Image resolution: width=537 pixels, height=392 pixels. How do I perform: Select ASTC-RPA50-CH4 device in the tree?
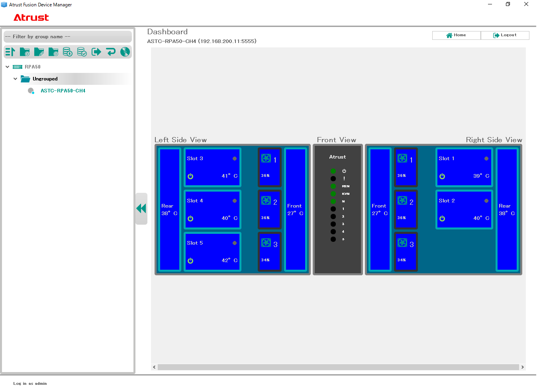(x=63, y=91)
